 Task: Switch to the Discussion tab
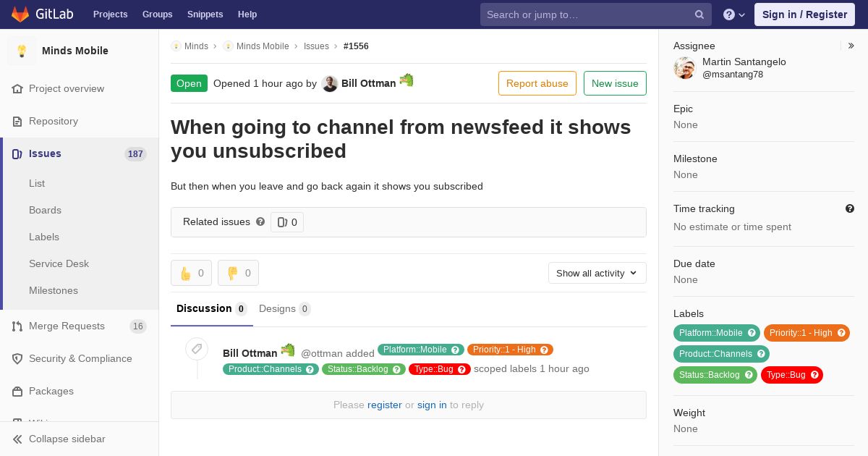[212, 309]
